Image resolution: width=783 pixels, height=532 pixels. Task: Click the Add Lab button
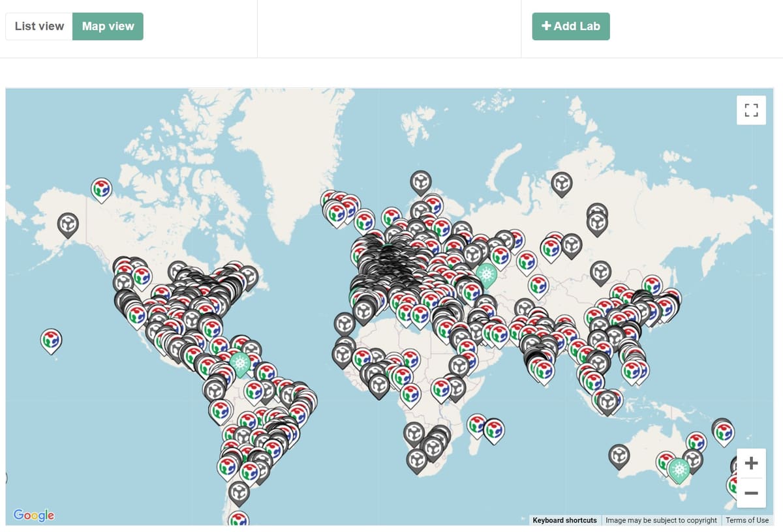tap(571, 26)
